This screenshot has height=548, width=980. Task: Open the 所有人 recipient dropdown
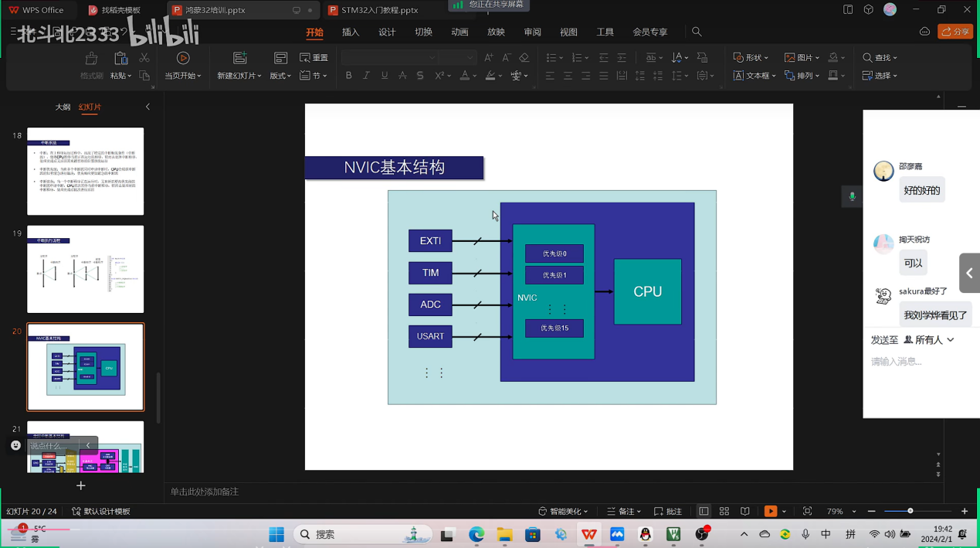[x=929, y=340]
